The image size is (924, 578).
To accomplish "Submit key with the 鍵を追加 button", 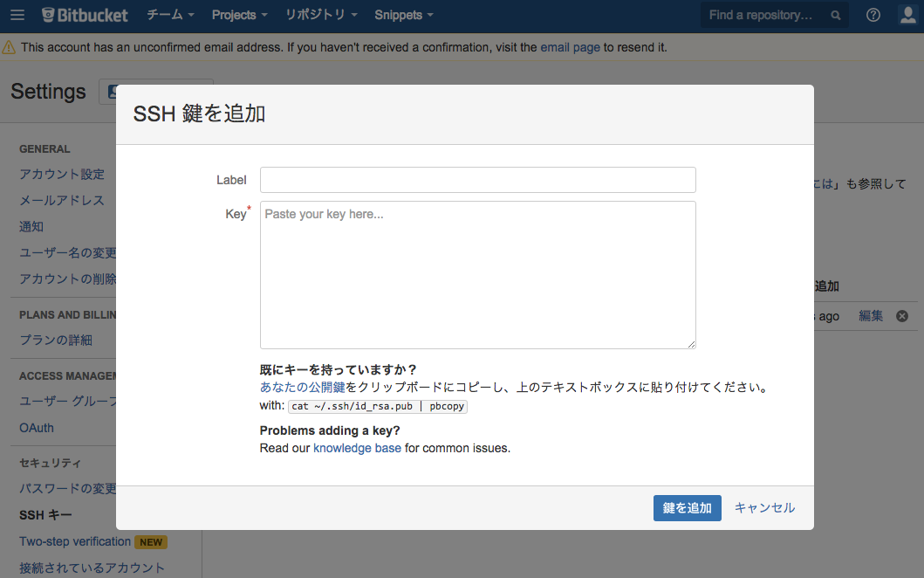I will (687, 507).
